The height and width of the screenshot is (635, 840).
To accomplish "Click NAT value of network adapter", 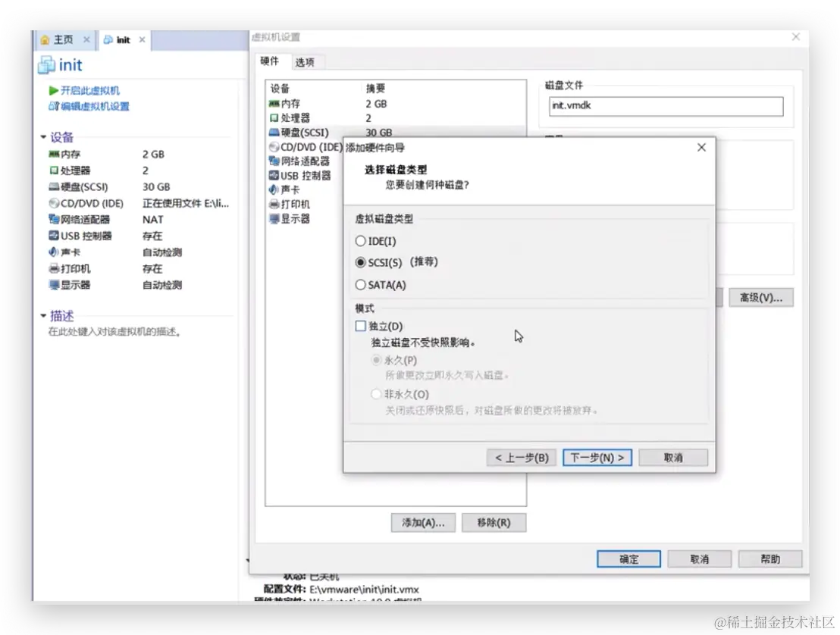I will click(x=153, y=220).
